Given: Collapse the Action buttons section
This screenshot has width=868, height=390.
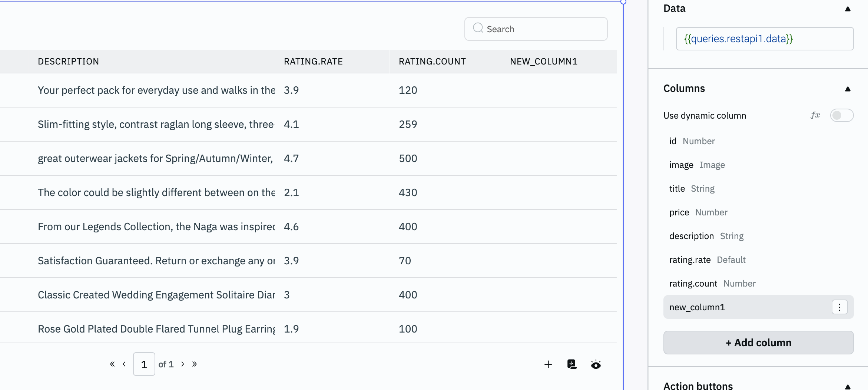Looking at the screenshot, I should pos(848,386).
